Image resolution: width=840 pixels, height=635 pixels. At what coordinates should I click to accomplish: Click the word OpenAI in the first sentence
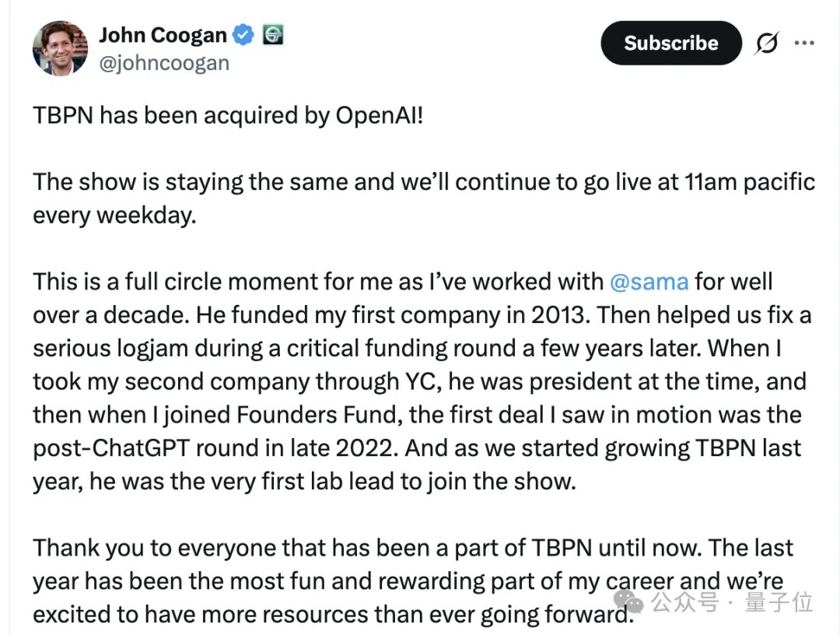click(379, 115)
